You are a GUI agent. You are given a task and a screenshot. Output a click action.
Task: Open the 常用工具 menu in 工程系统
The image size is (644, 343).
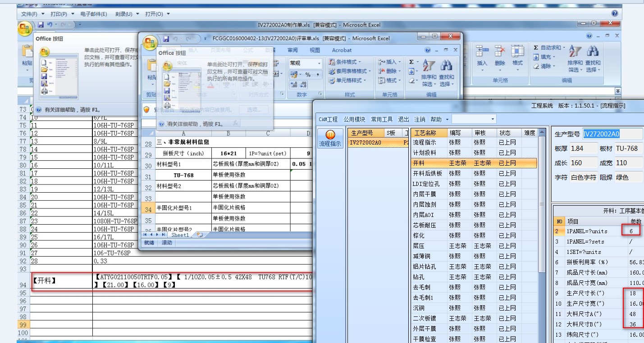(x=382, y=119)
